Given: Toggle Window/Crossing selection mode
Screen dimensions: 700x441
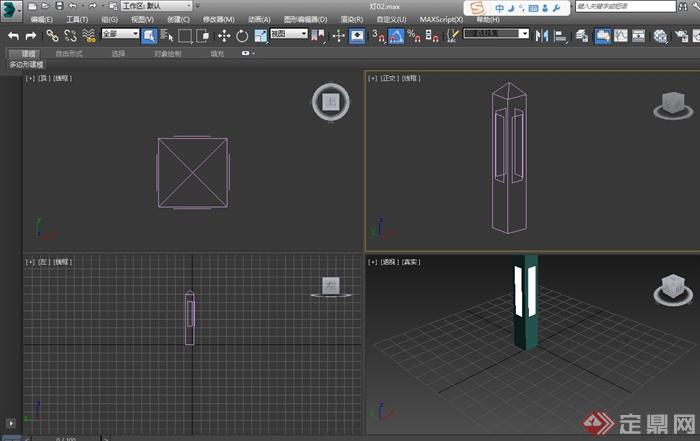Looking at the screenshot, I should (x=203, y=35).
